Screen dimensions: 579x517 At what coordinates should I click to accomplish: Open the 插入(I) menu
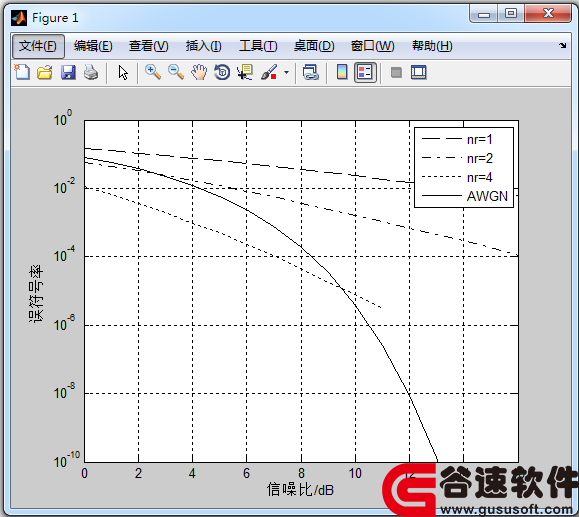[x=203, y=46]
